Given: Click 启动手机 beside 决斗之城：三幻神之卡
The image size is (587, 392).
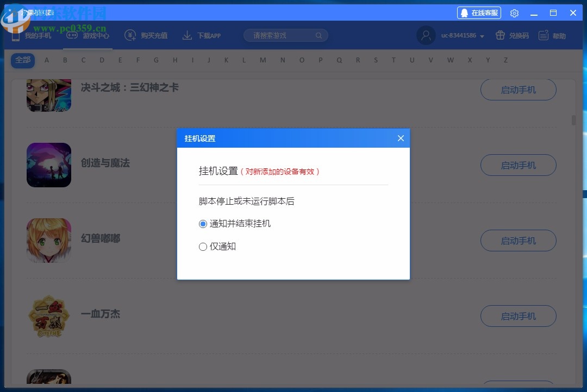Looking at the screenshot, I should pos(518,90).
